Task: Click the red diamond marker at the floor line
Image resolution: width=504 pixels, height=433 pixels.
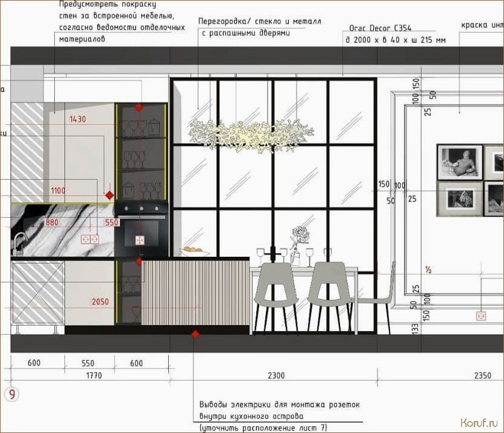Action: pos(195,334)
